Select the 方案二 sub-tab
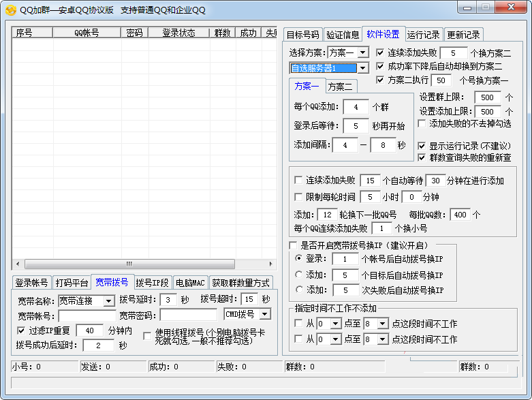Image resolution: width=532 pixels, height=400 pixels. coord(341,87)
